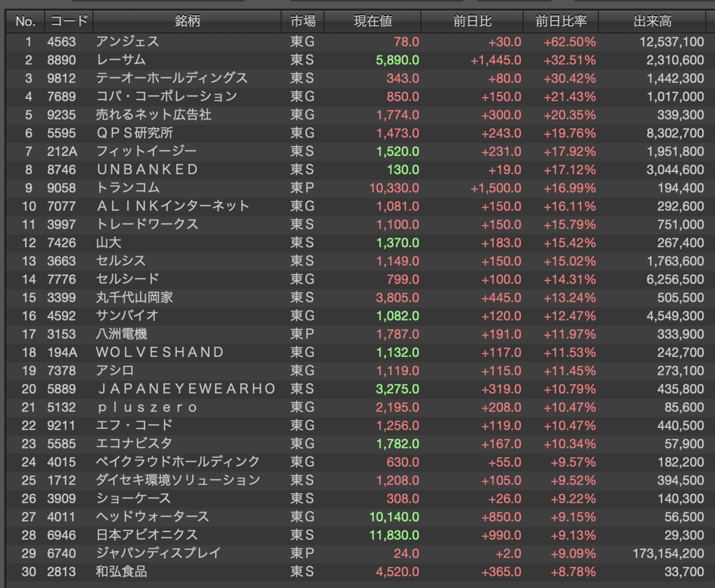Select サンバイオ stock row
The height and width of the screenshot is (588, 715).
tap(357, 316)
